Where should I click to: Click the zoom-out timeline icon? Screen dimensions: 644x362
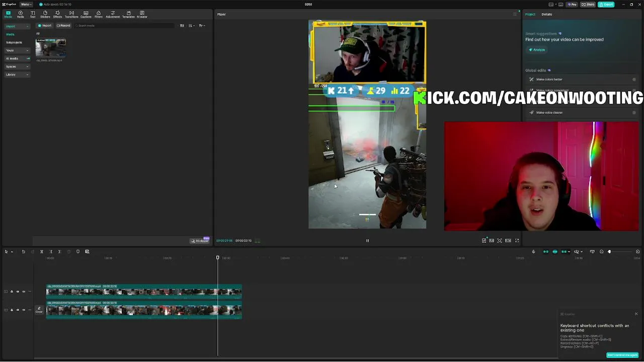click(x=601, y=251)
